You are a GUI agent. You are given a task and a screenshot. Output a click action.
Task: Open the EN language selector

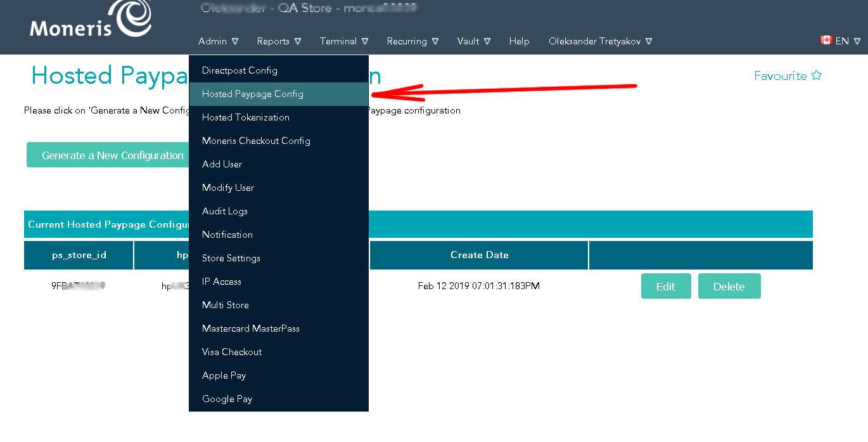[x=848, y=41]
